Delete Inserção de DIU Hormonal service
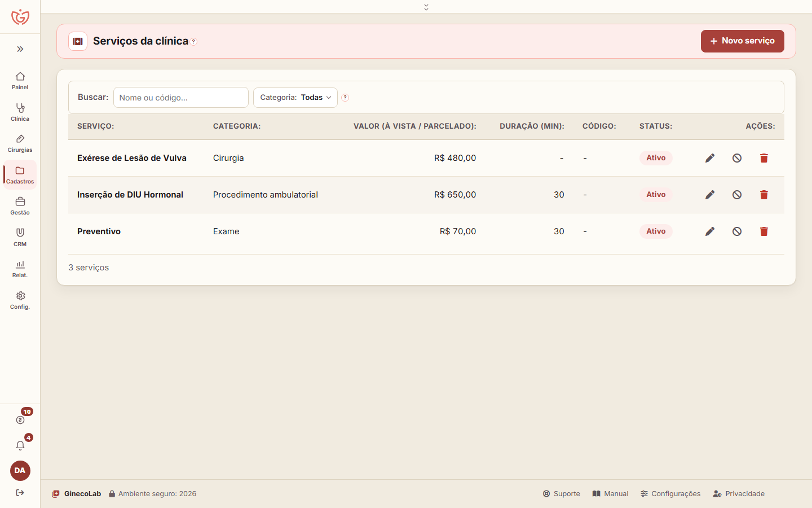 coord(764,195)
